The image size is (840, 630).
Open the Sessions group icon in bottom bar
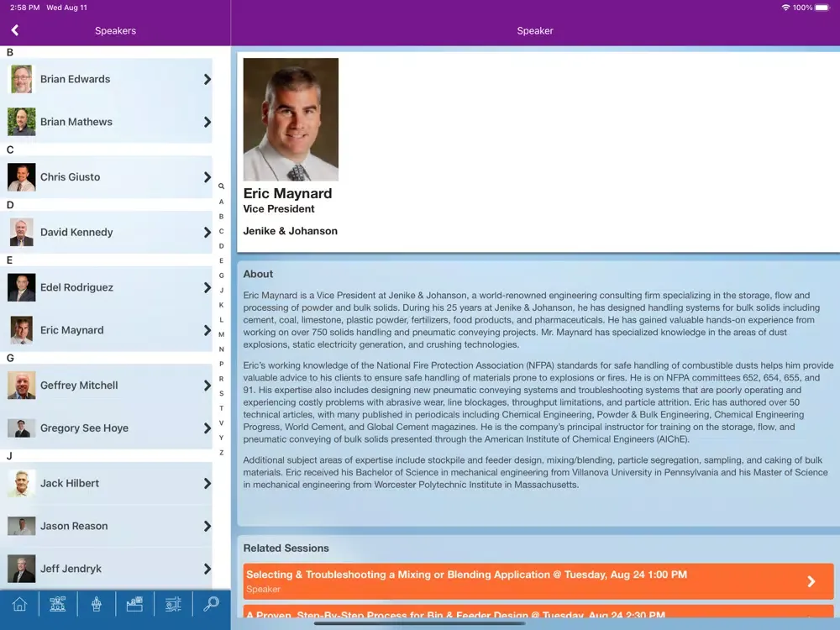point(58,604)
